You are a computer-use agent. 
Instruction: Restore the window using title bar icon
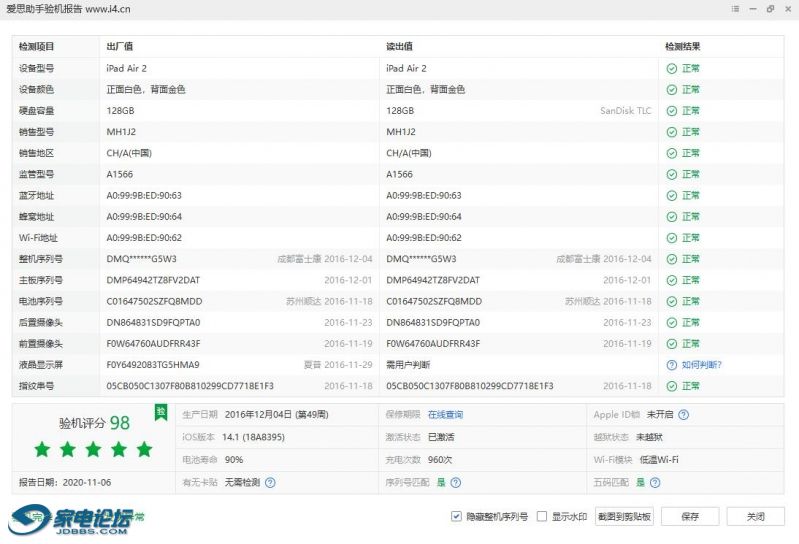[x=770, y=9]
